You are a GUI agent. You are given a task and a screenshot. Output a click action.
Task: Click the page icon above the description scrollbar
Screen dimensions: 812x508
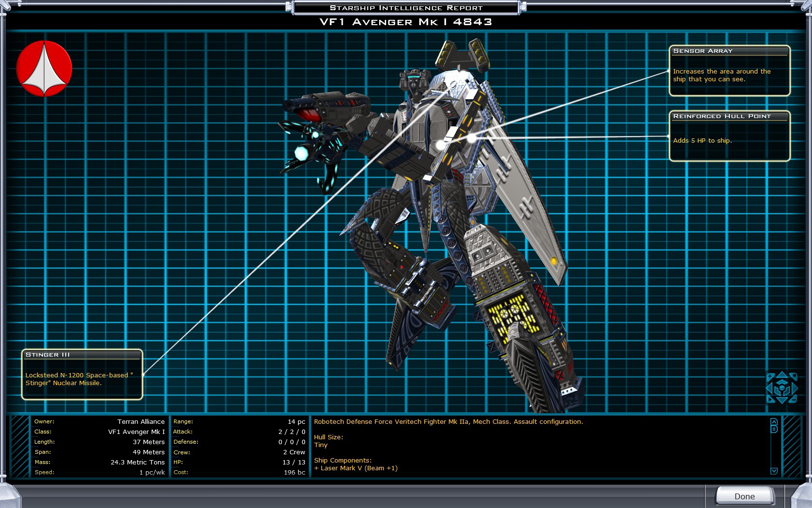click(774, 429)
